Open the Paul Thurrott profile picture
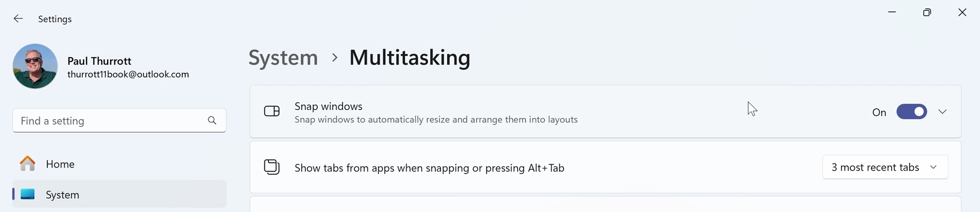The image size is (980, 212). [35, 66]
